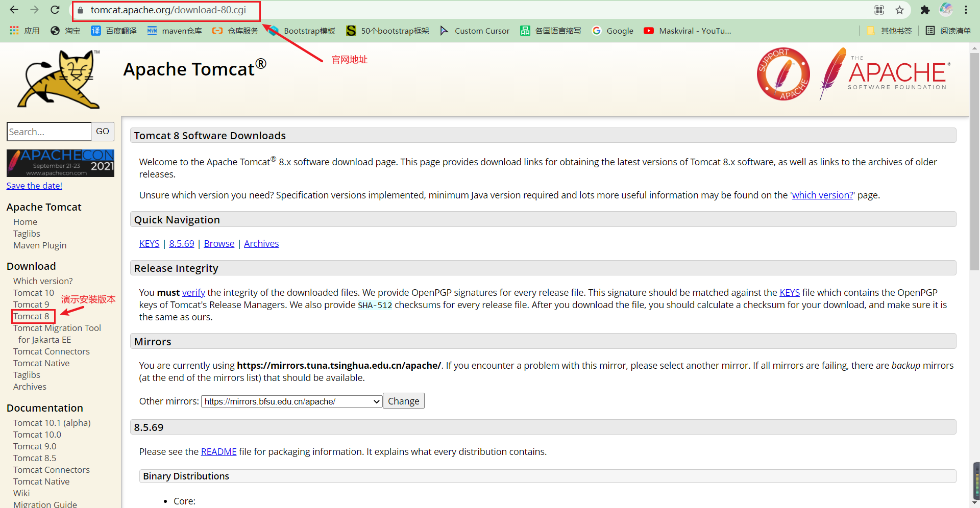Open the QR/grid icon in address bar
The height and width of the screenshot is (508, 980).
(x=879, y=10)
